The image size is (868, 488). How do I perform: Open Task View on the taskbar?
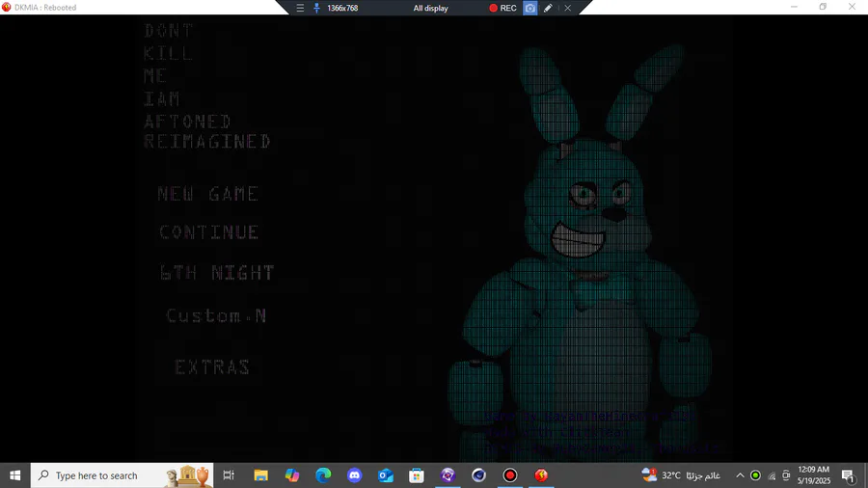pyautogui.click(x=229, y=475)
